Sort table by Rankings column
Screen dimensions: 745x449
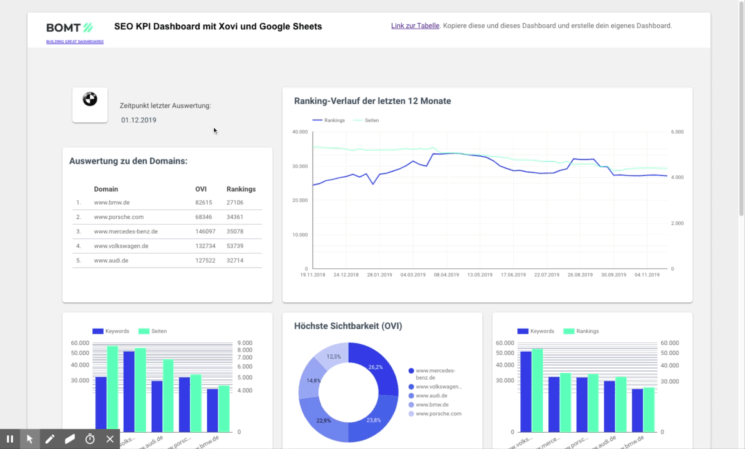point(241,189)
